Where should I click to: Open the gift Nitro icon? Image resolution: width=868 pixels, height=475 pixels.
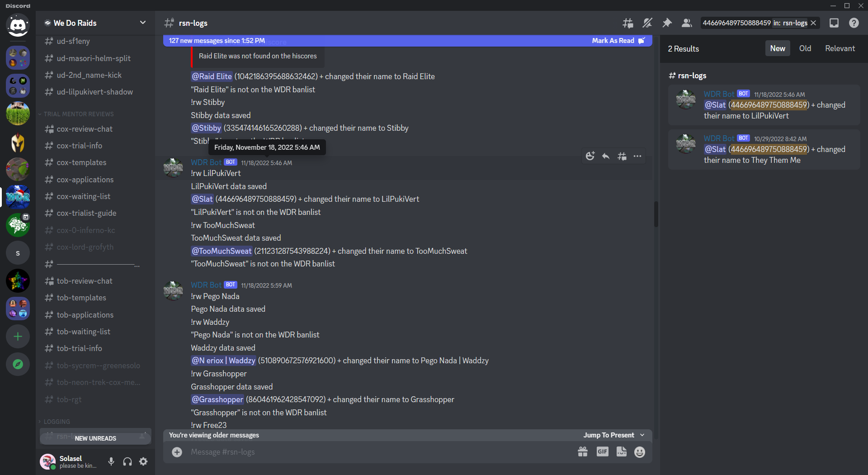(583, 452)
